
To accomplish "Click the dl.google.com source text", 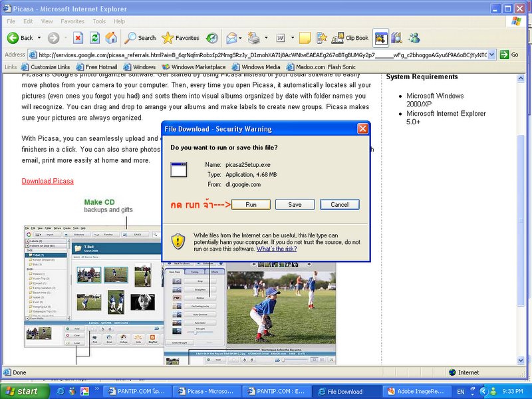I will [243, 185].
